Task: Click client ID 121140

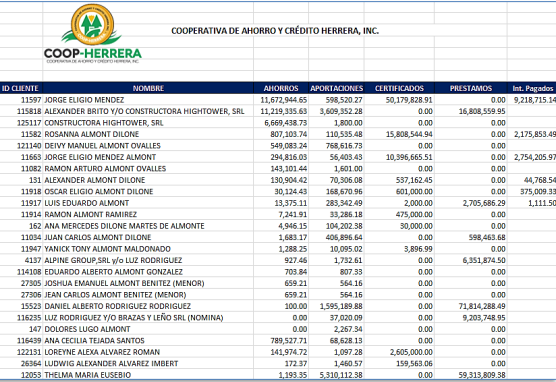Action: click(29, 146)
